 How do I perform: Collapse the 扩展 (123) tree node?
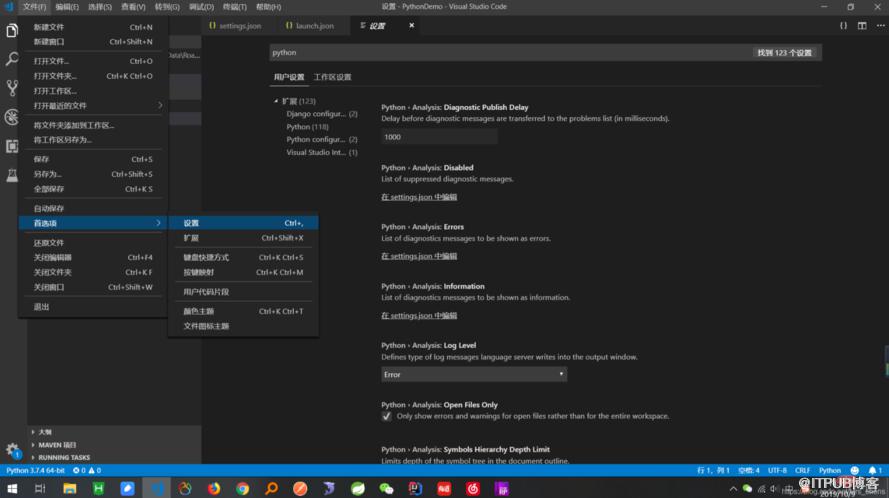tap(276, 101)
